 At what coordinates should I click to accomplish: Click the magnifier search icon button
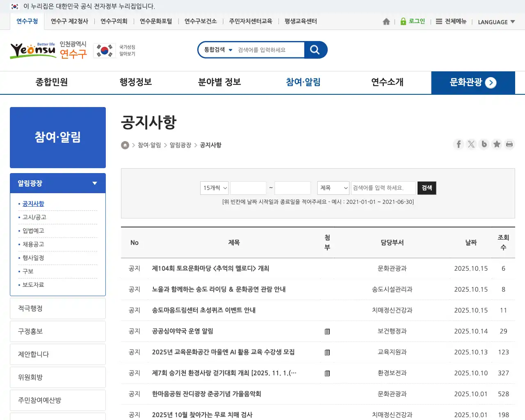(315, 50)
